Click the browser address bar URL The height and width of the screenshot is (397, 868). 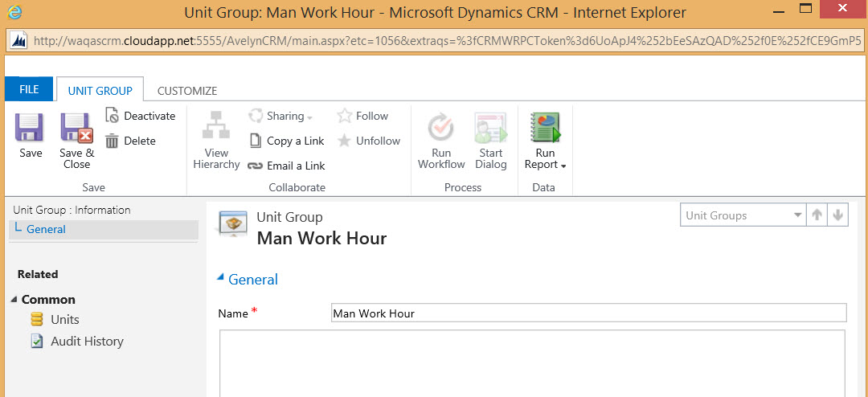point(448,40)
